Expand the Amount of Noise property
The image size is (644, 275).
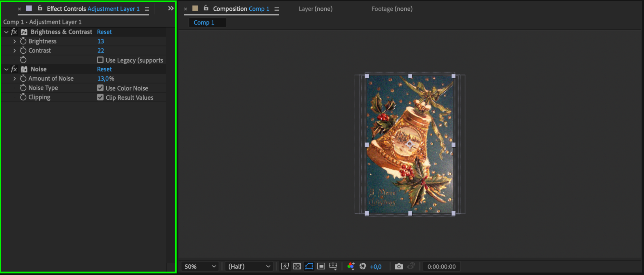click(14, 79)
